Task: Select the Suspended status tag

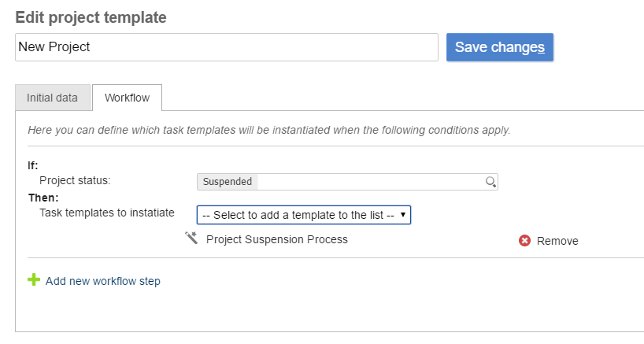Action: pyautogui.click(x=228, y=182)
